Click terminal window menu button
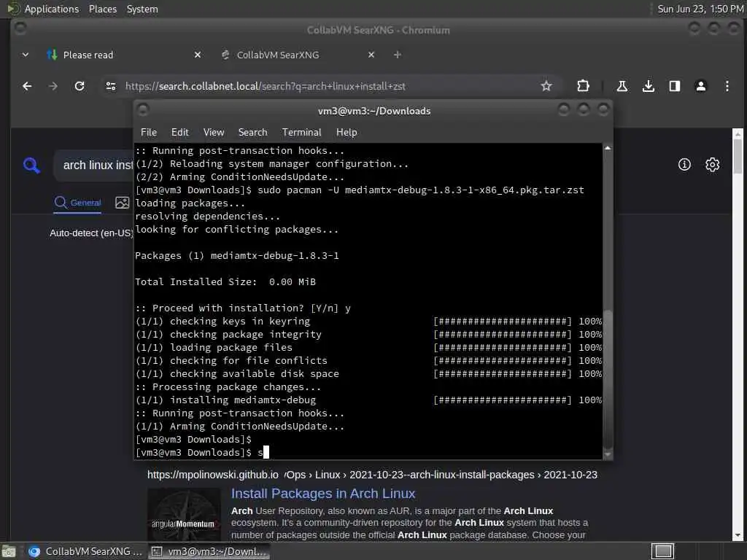Screen dimensions: 747x560 tap(143, 110)
